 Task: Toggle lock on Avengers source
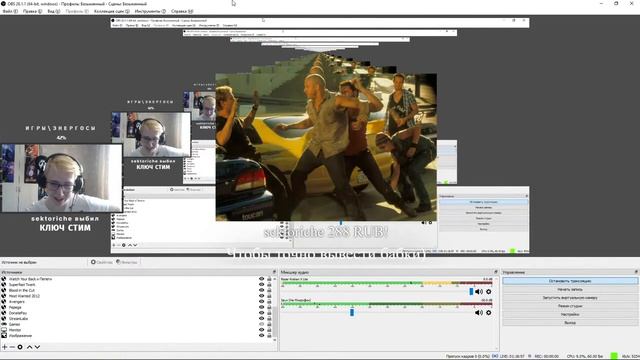pyautogui.click(x=269, y=302)
